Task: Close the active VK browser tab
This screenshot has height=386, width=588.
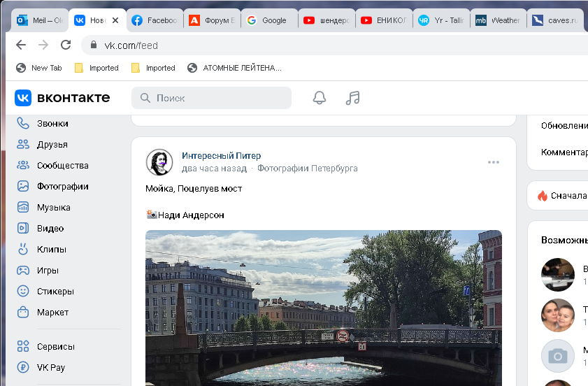Action: click(x=115, y=20)
